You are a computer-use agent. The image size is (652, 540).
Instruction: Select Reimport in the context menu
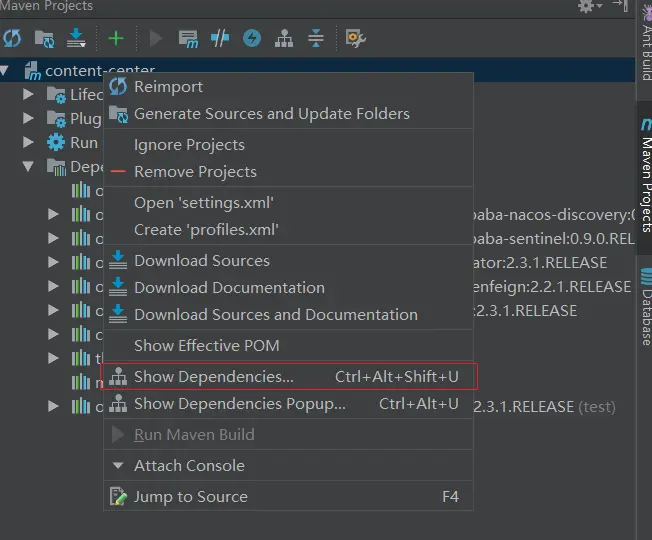click(x=288, y=87)
